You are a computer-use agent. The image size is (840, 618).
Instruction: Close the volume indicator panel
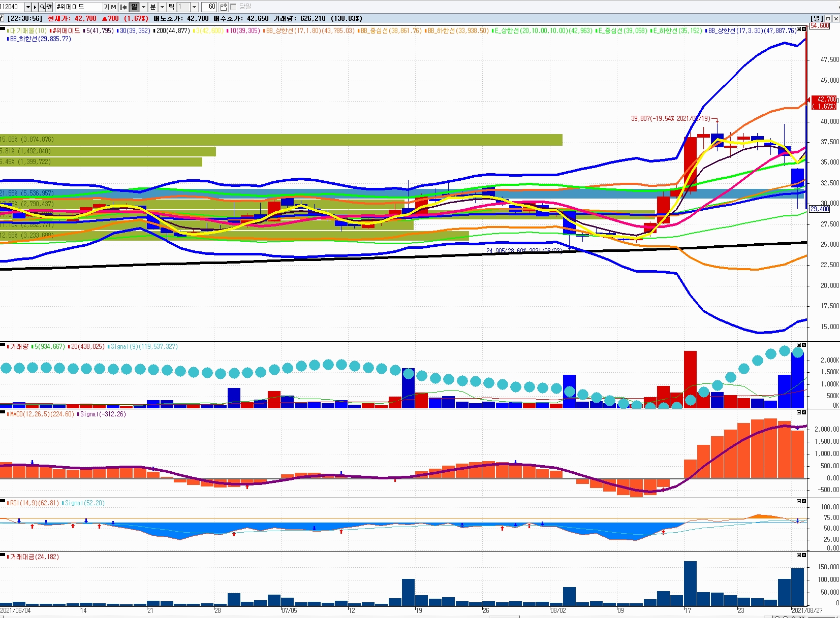[803, 345]
